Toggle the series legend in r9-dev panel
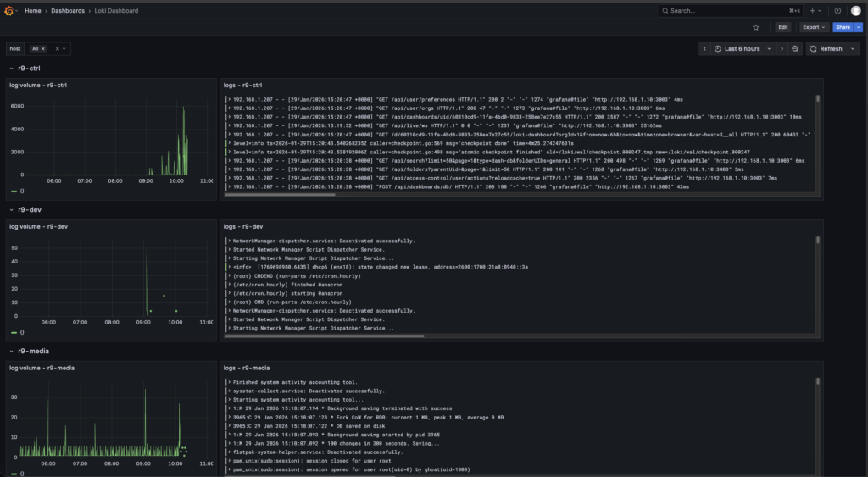The width and height of the screenshot is (868, 477). [x=15, y=333]
